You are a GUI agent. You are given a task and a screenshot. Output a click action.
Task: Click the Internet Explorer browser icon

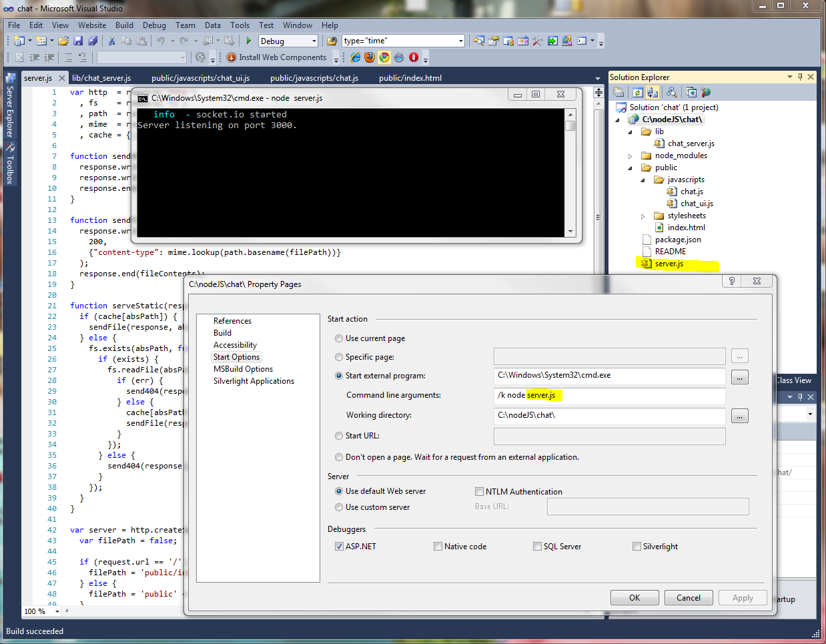coord(356,57)
